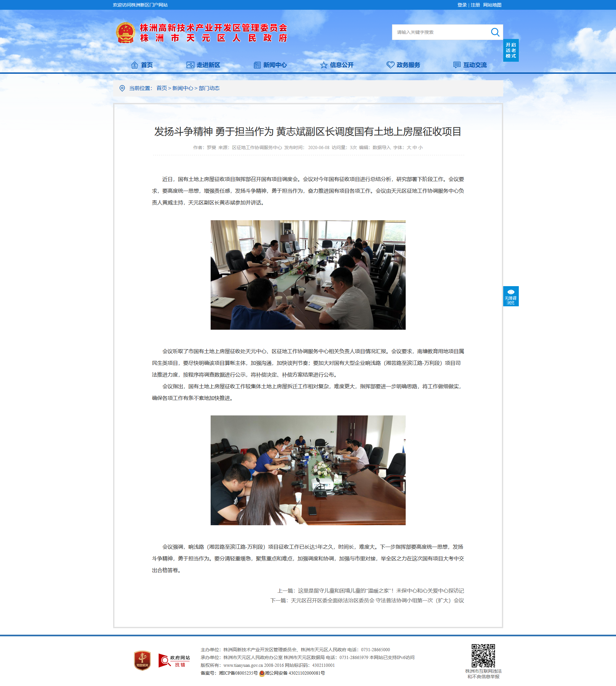Open the 网站地图 link
This screenshot has height=686, width=616.
click(492, 5)
